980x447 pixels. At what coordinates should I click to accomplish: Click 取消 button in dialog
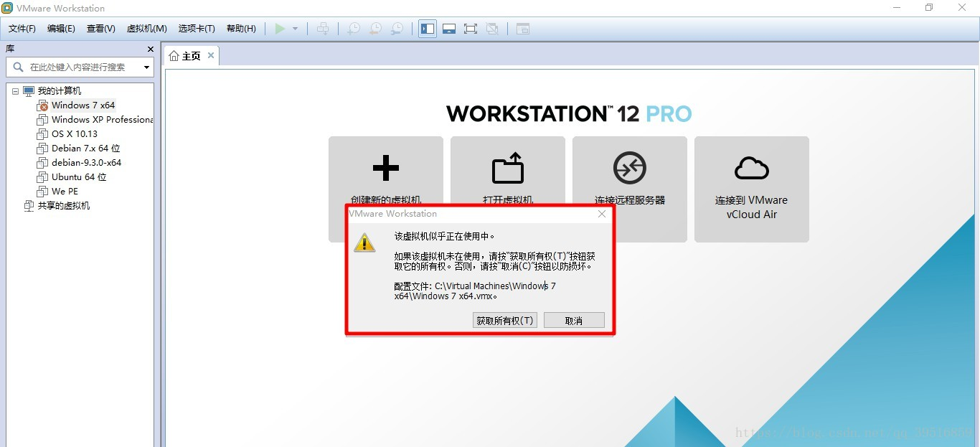(574, 320)
